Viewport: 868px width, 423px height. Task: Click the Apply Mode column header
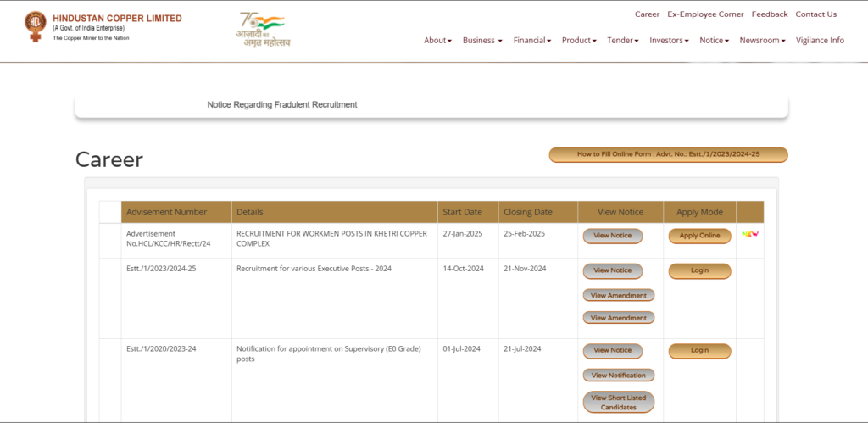[699, 212]
